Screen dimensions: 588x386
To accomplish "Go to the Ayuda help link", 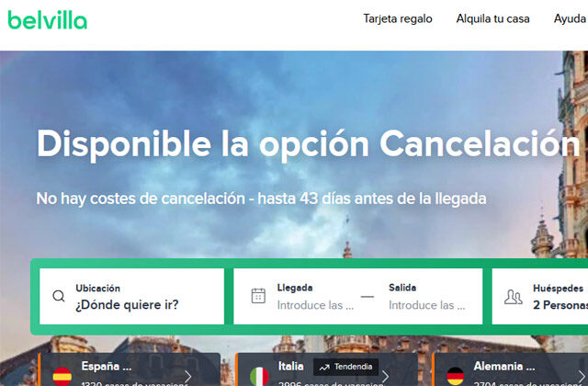I will tap(570, 18).
